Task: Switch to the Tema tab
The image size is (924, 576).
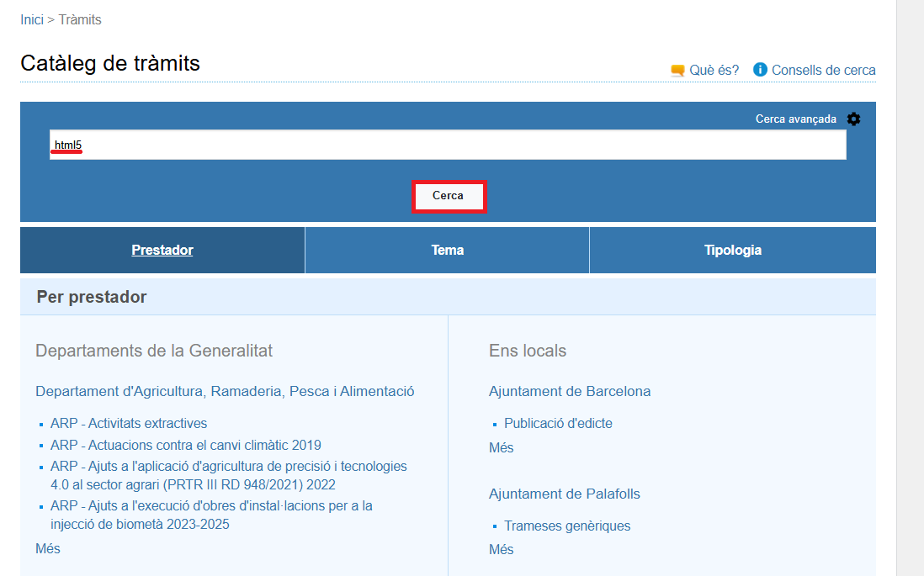Action: pos(447,250)
